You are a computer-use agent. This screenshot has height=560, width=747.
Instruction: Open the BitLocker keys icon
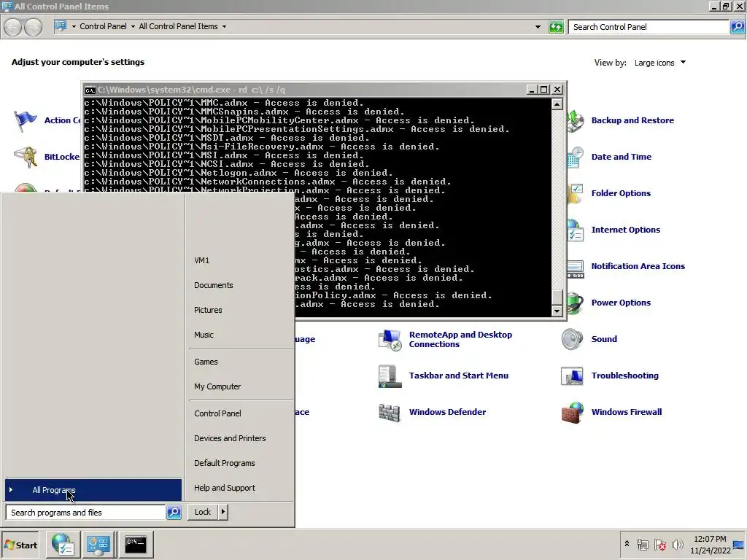point(26,157)
